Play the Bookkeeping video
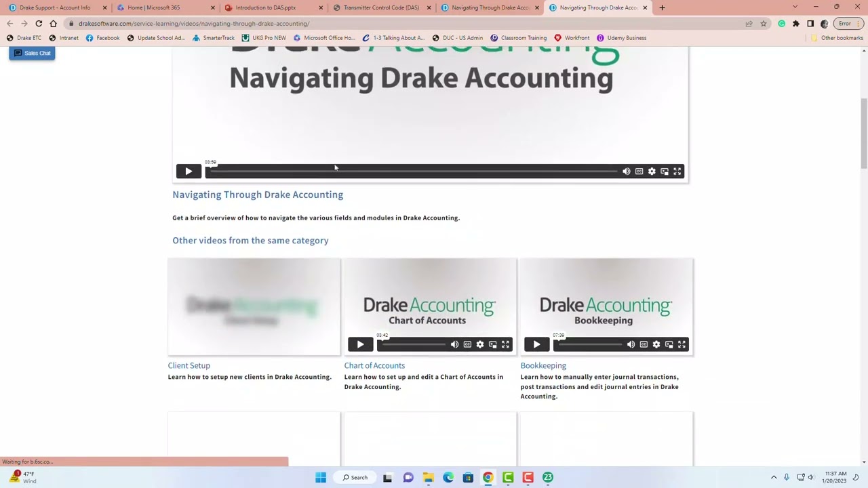This screenshot has height=488, width=868. (x=536, y=344)
